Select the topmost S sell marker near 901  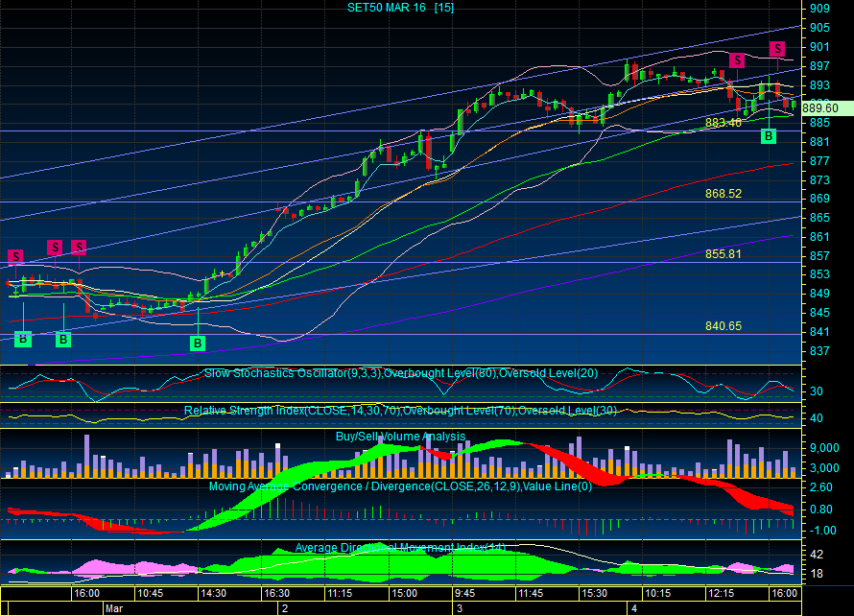pos(777,49)
